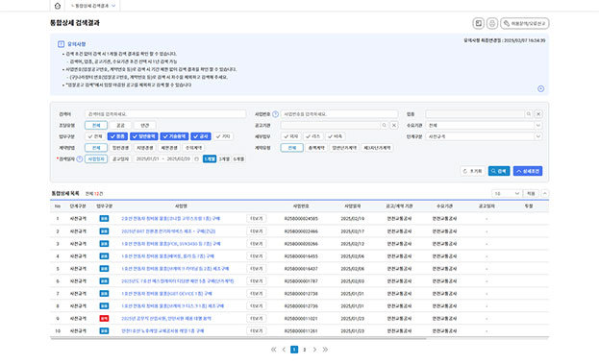Go to page 2 of the results
Image resolution: width=599 pixels, height=364 pixels.
point(305,350)
